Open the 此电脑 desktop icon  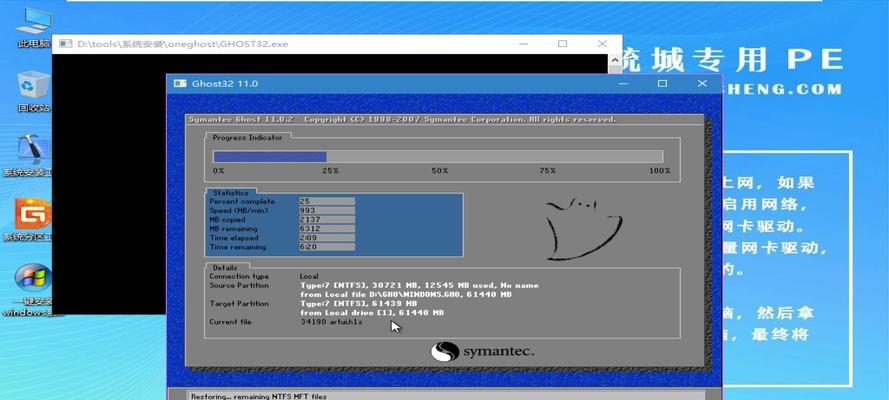(33, 27)
